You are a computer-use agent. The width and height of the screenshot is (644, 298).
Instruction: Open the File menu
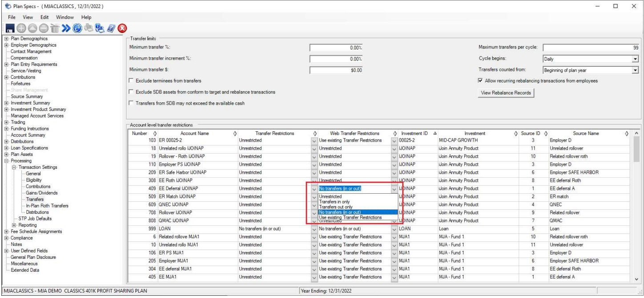click(x=12, y=17)
